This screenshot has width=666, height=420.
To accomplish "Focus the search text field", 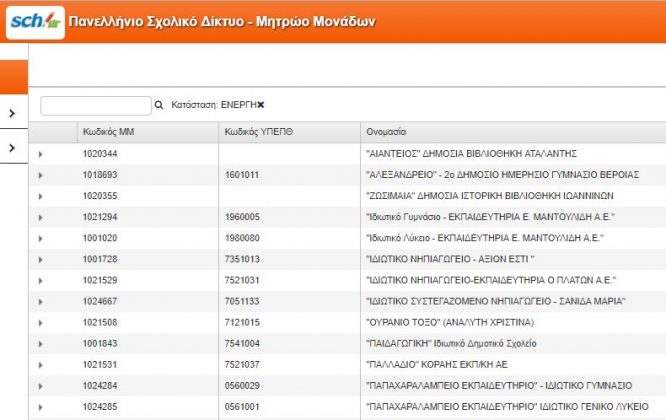I will click(x=96, y=105).
